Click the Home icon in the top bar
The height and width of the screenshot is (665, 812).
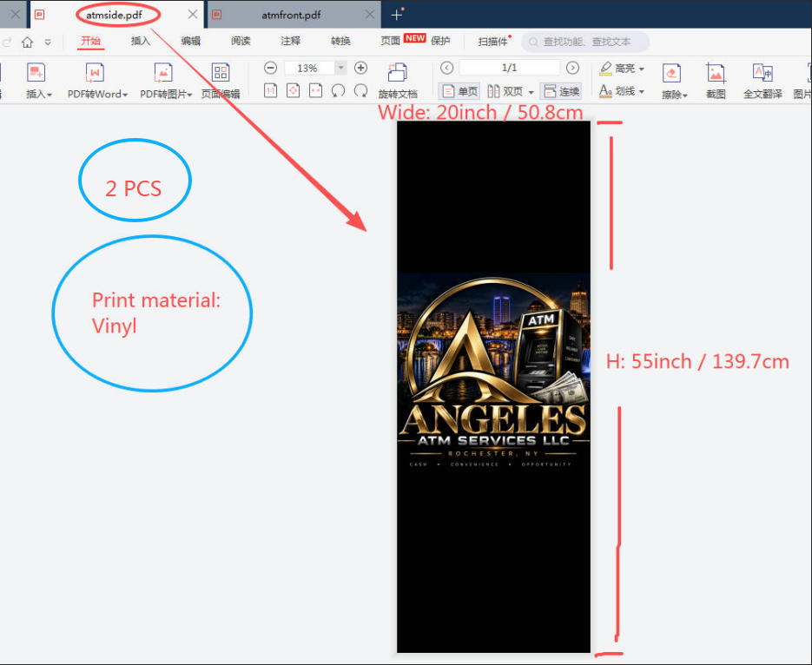point(28,42)
